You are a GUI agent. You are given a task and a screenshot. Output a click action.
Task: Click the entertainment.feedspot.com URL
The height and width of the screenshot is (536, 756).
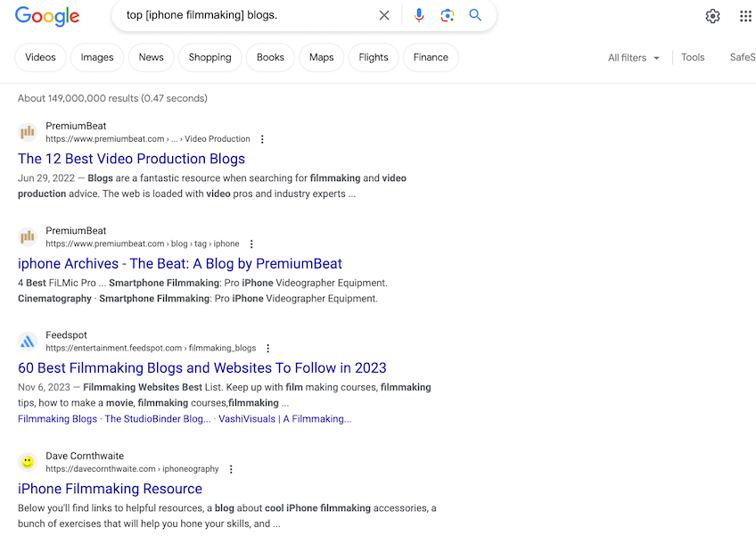pyautogui.click(x=151, y=348)
